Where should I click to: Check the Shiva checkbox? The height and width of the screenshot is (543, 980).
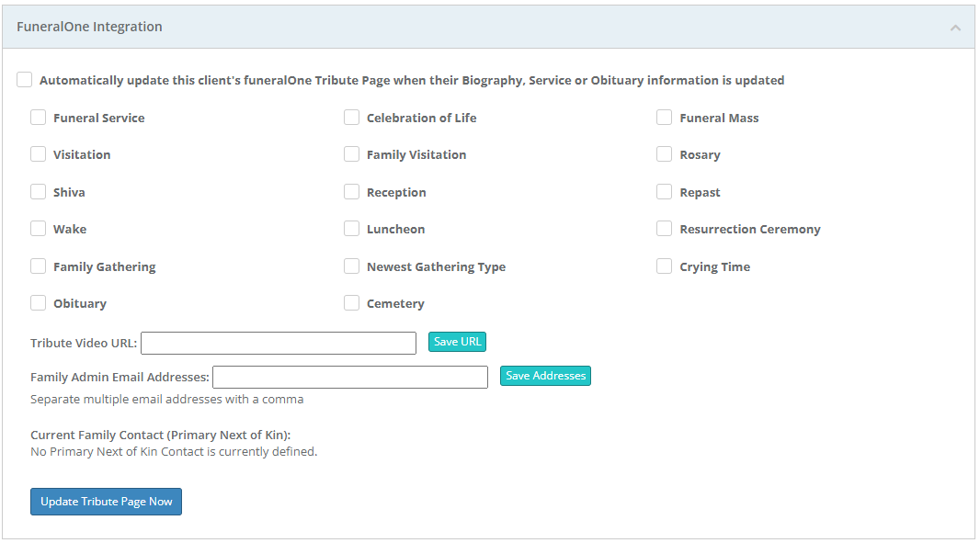pyautogui.click(x=39, y=192)
